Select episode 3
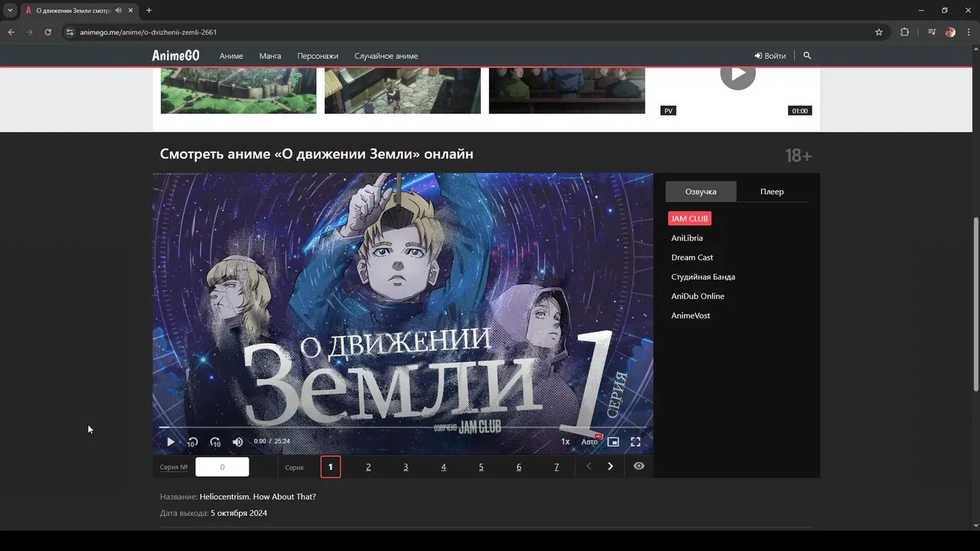Screen dimensions: 980x551 click(x=406, y=467)
